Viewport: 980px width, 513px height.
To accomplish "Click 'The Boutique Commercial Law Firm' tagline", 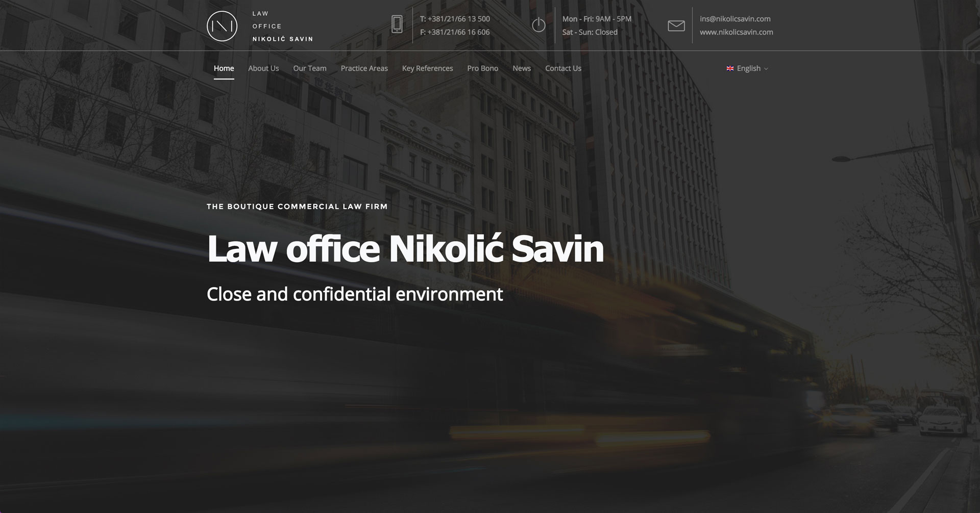I will pyautogui.click(x=297, y=207).
